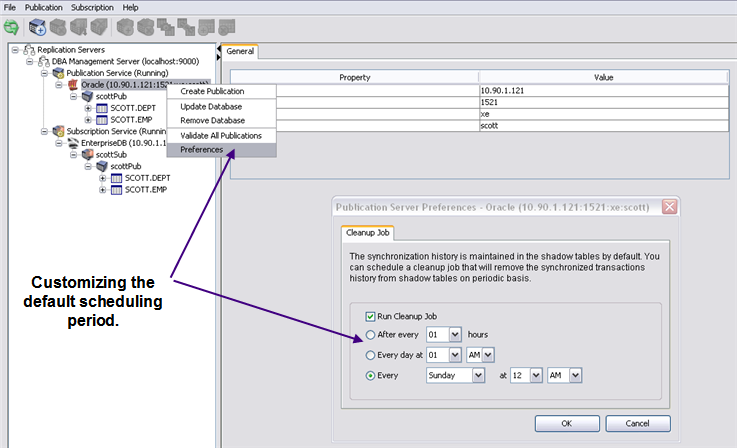This screenshot has height=448, width=737.
Task: Select the 'Every' weekday radio button
Action: pos(370,376)
